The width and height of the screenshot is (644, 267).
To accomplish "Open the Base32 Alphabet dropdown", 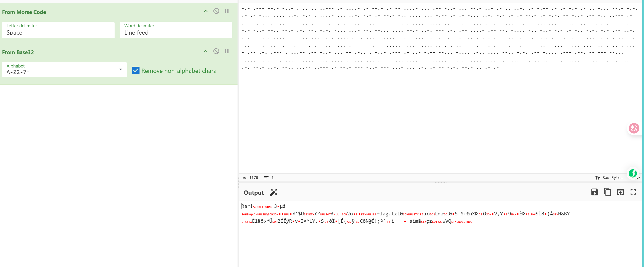I will click(x=64, y=69).
